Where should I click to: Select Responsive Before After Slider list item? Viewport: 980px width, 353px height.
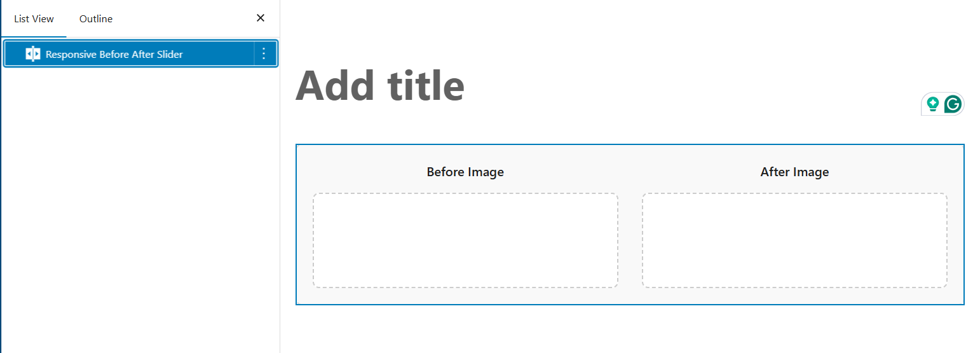point(114,54)
